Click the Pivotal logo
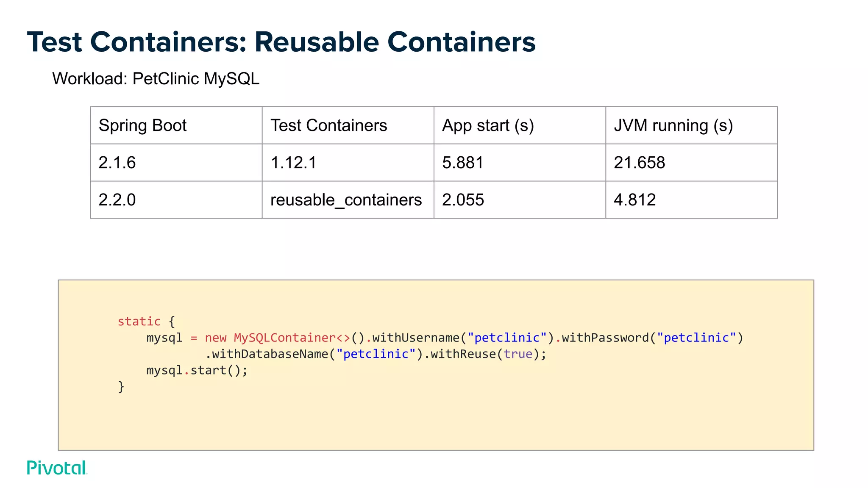Viewport: 868px width, 488px height. (x=57, y=468)
